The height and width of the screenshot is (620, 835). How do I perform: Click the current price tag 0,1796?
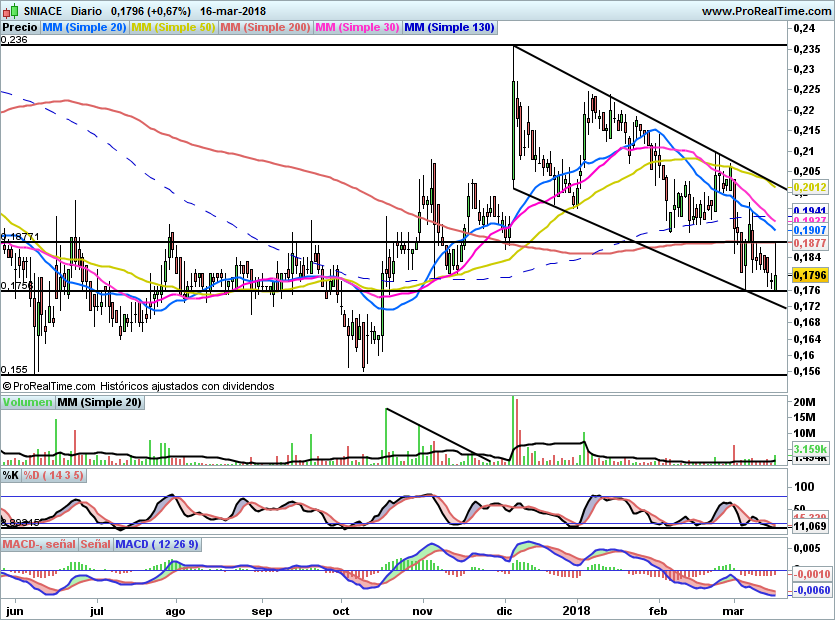click(x=810, y=275)
